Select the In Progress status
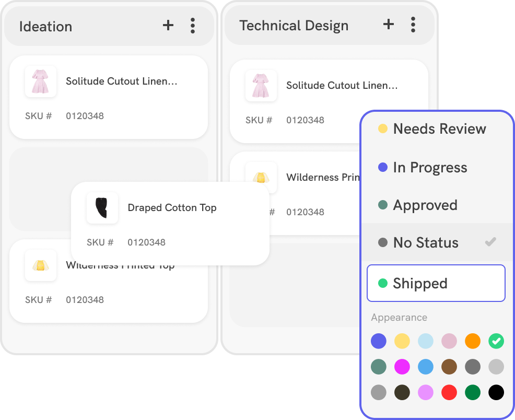 437,167
